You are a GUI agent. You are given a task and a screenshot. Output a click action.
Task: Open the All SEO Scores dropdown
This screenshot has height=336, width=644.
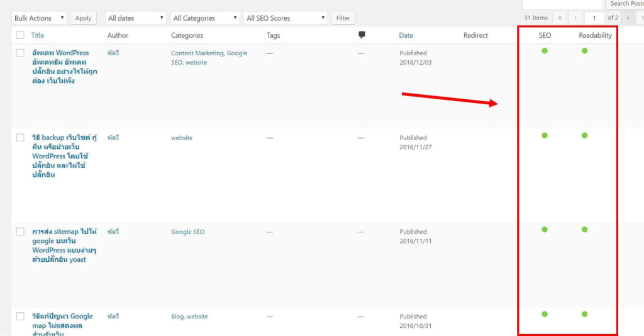click(286, 18)
